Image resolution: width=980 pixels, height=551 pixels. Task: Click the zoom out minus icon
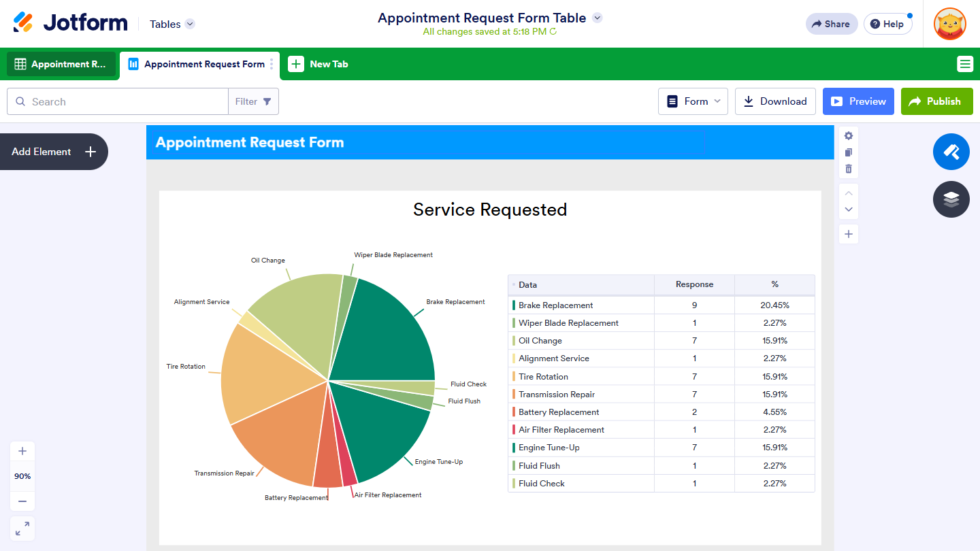coord(22,501)
